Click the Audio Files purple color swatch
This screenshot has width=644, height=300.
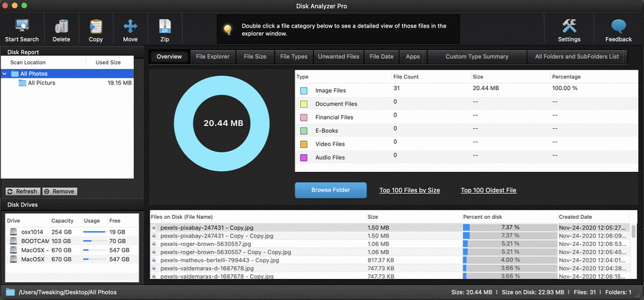click(x=304, y=157)
